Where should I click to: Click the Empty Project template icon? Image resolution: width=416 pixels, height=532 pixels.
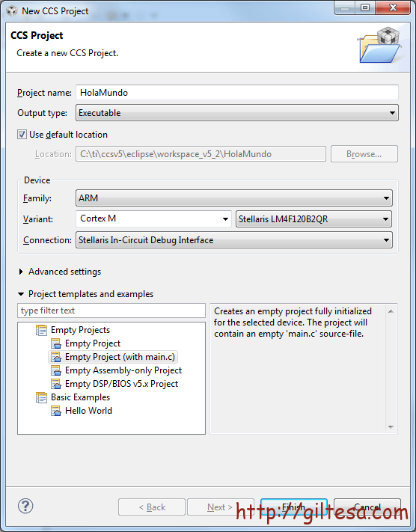[x=55, y=343]
